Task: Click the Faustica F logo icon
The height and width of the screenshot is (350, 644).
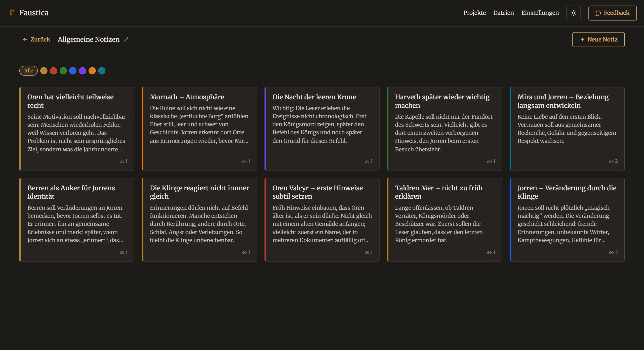Action: pyautogui.click(x=11, y=13)
